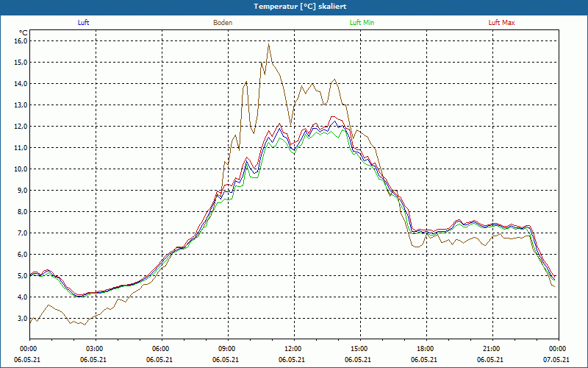Click the 9,0 value on the y-axis
Viewport: 588px width, 368px height.
pos(23,191)
